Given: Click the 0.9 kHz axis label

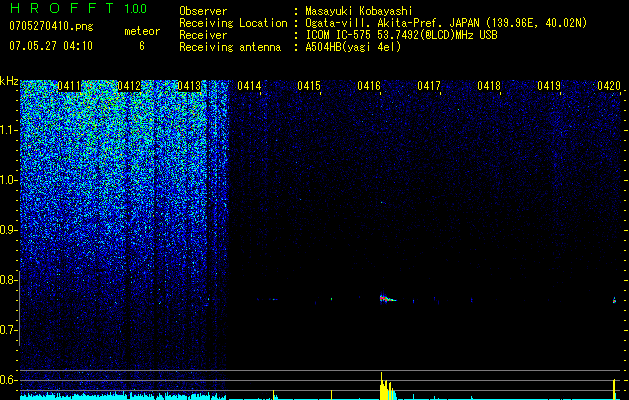Looking at the screenshot, I should point(7,230).
